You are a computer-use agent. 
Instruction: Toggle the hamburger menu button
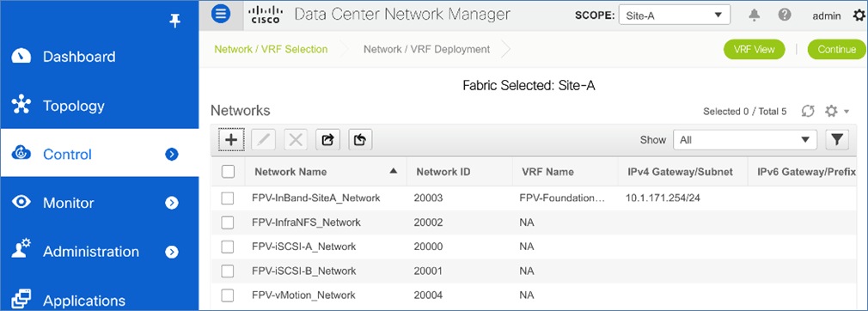(x=221, y=14)
